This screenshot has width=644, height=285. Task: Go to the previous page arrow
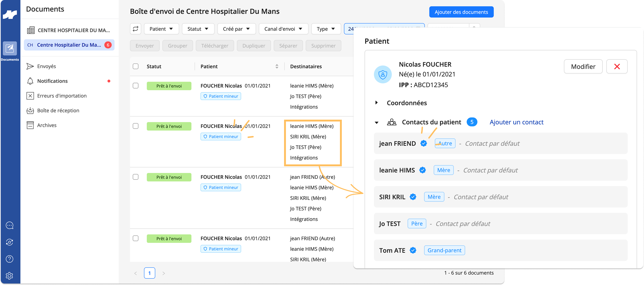(x=135, y=273)
